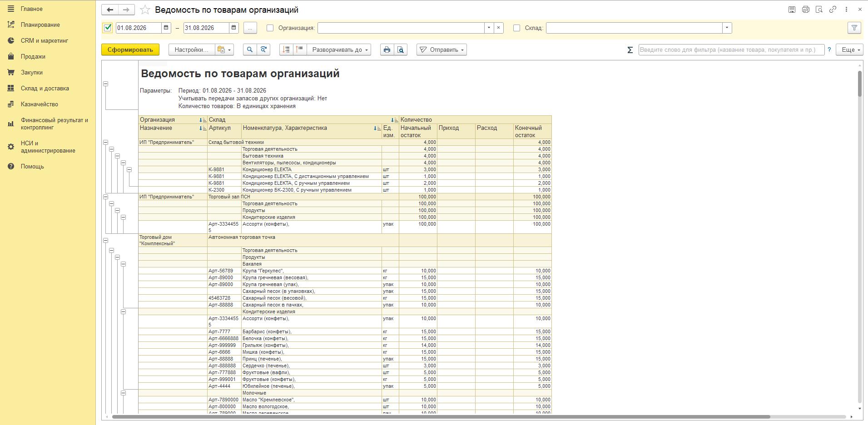Open the Планирование section
Viewport: 868px width, 425px height.
point(48,25)
